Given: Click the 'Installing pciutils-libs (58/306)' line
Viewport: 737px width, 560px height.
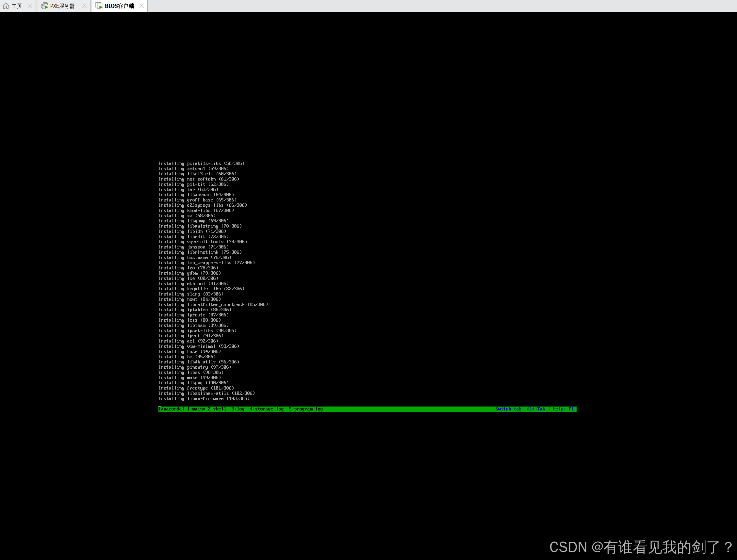Looking at the screenshot, I should pyautogui.click(x=202, y=163).
